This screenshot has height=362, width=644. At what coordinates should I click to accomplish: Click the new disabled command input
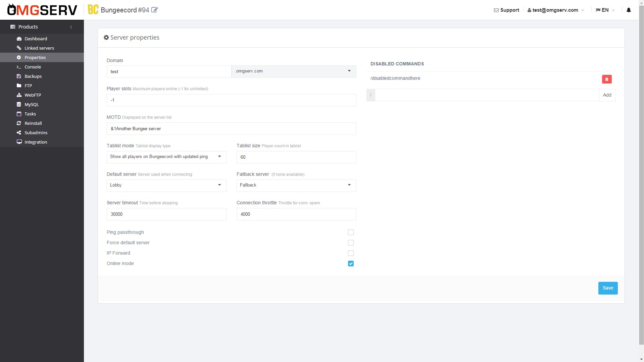[487, 95]
